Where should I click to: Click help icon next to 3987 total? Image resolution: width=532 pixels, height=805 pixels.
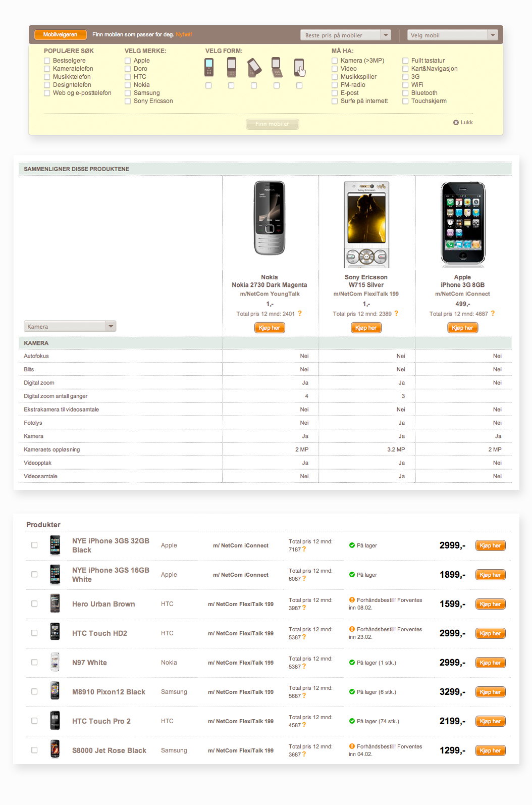coord(304,608)
